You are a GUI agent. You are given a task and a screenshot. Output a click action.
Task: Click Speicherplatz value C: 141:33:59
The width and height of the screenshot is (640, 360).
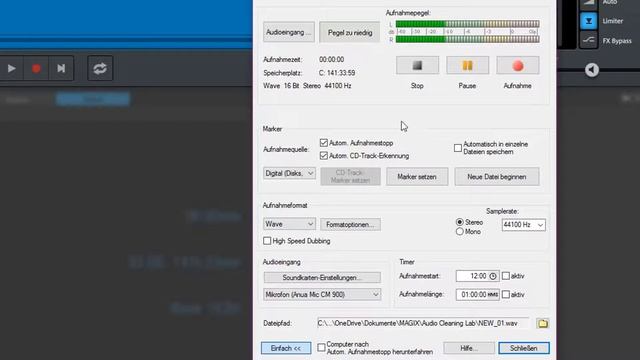click(337, 73)
